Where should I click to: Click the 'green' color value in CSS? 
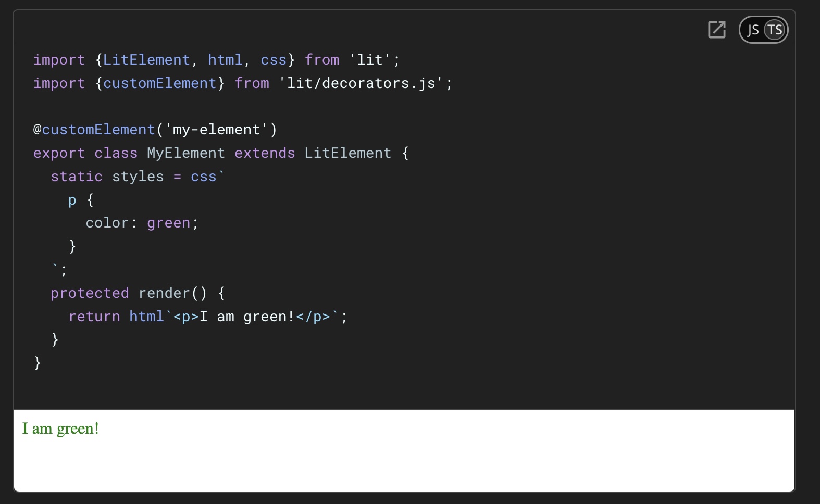(x=168, y=223)
